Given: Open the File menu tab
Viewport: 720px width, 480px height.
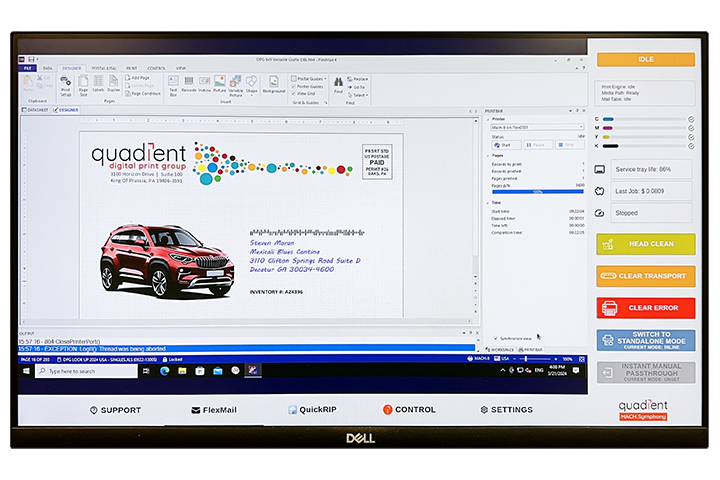Looking at the screenshot, I should 28,68.
